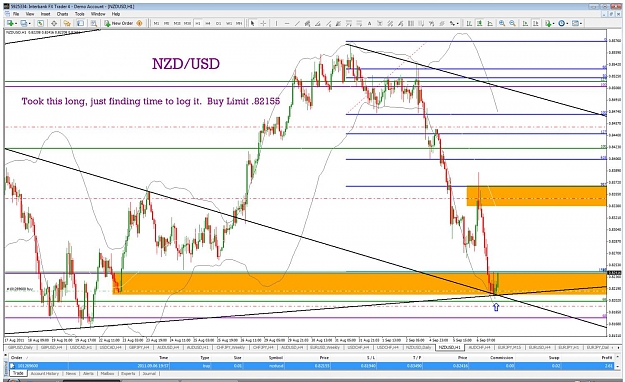Switch chart to M5 timeframe
The image size is (625, 382).
[167, 24]
